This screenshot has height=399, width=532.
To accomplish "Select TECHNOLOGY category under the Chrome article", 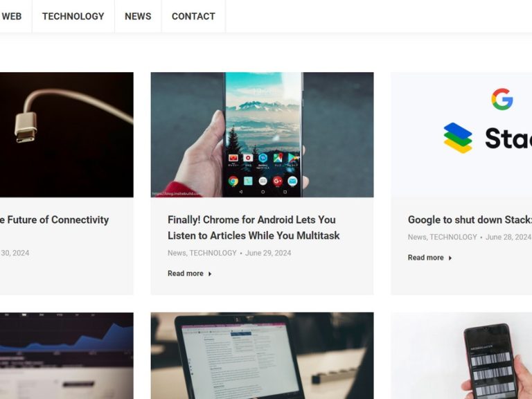I will pyautogui.click(x=213, y=253).
